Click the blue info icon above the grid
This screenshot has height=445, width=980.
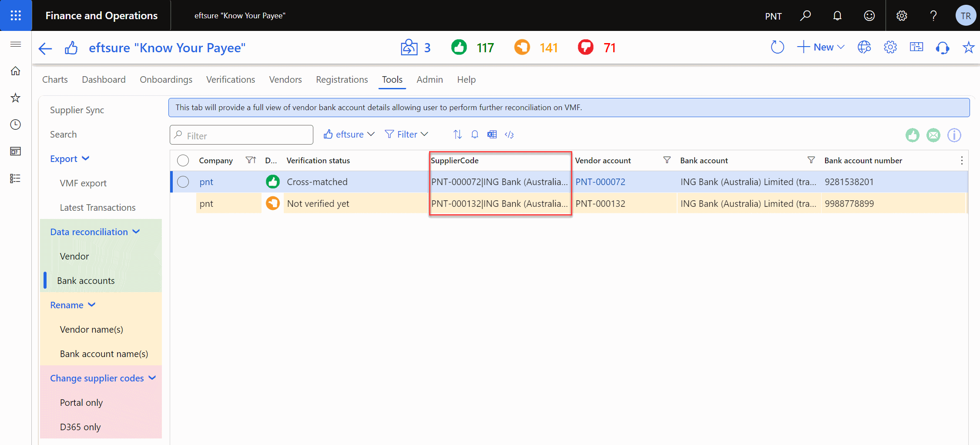click(954, 135)
